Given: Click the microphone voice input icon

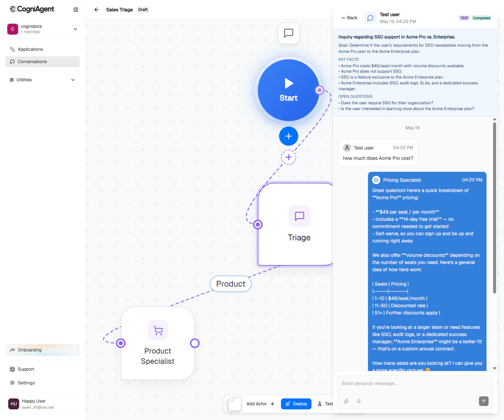Looking at the screenshot, I should 359,401.
